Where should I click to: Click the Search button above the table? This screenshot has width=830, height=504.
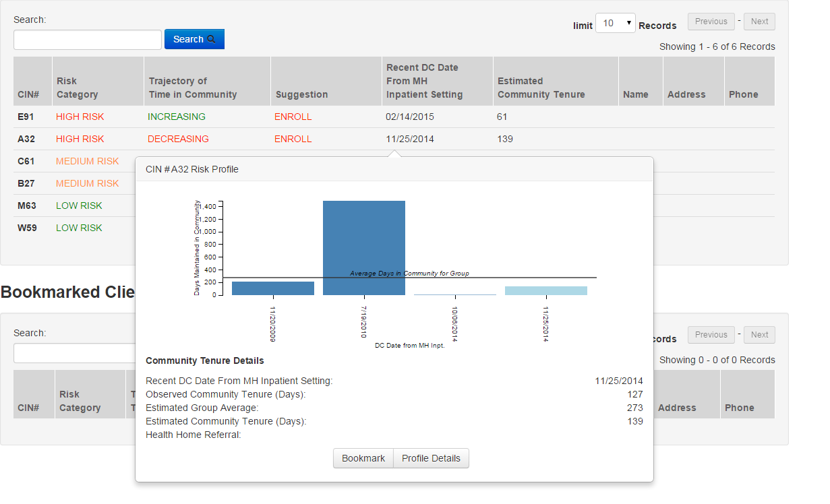pyautogui.click(x=194, y=39)
